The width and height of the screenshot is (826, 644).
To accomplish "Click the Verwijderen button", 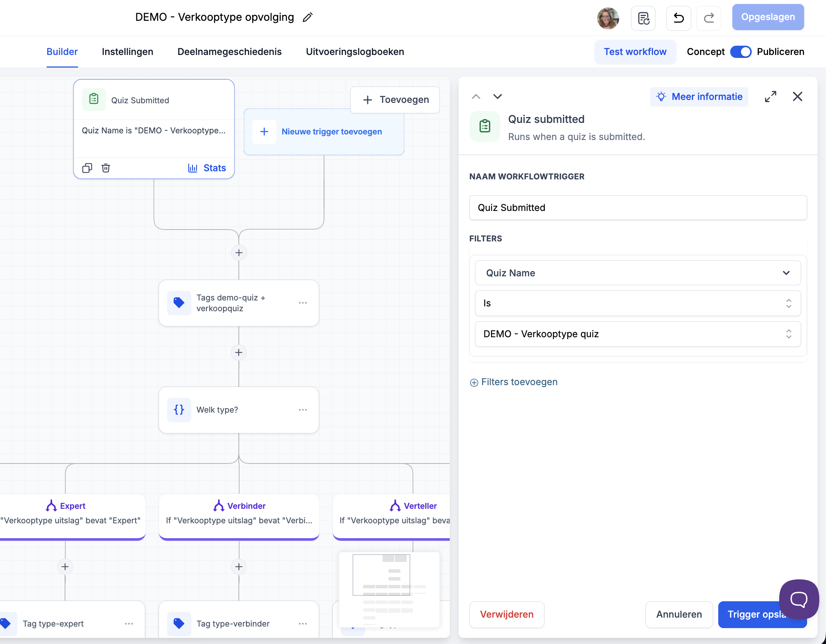I will tap(507, 614).
